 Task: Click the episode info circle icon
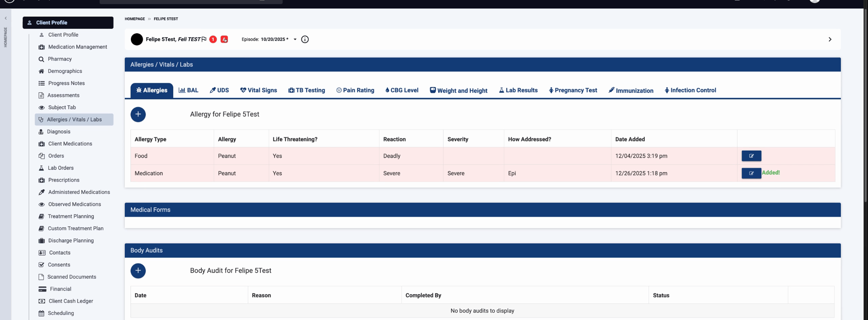[x=305, y=39]
